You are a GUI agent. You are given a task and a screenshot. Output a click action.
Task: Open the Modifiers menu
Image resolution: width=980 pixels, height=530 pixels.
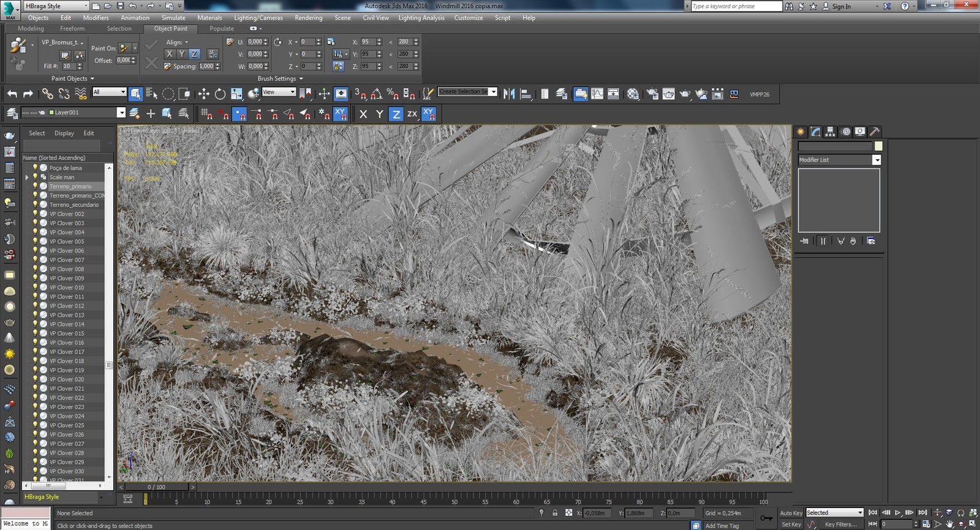click(96, 18)
